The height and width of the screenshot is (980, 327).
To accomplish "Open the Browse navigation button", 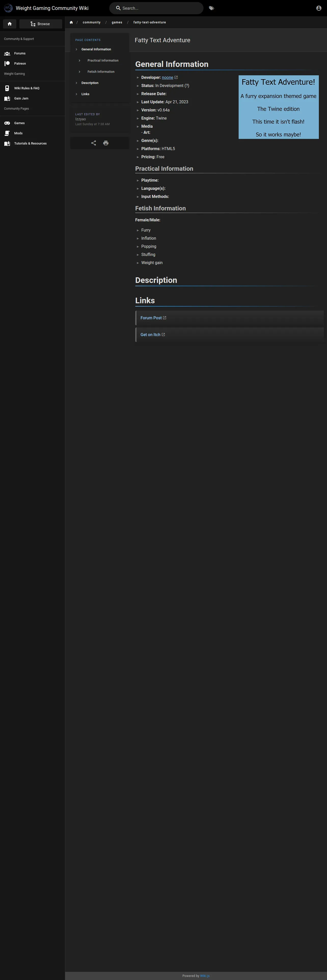I will tap(41, 24).
